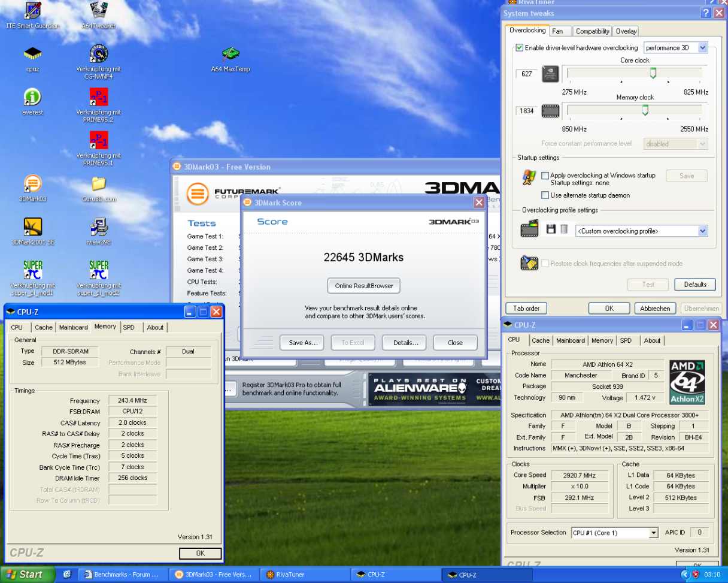728x583 pixels.
Task: Click the Core clock slider handle
Action: 653,73
